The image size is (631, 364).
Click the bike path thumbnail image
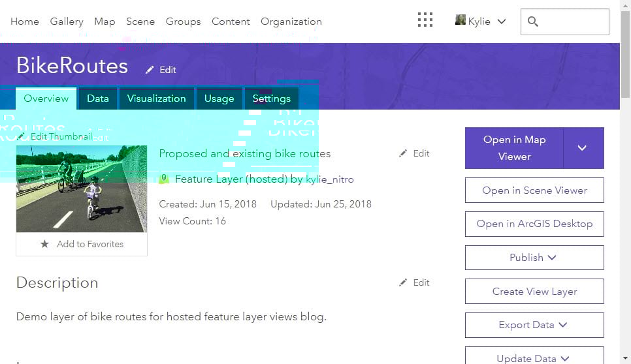pos(82,189)
